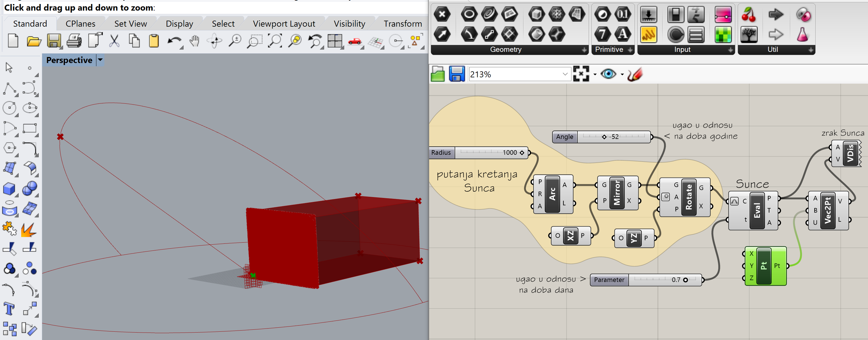Click the Parameter slider showing 0.7
Image resolution: width=868 pixels, height=340 pixels.
pos(646,280)
